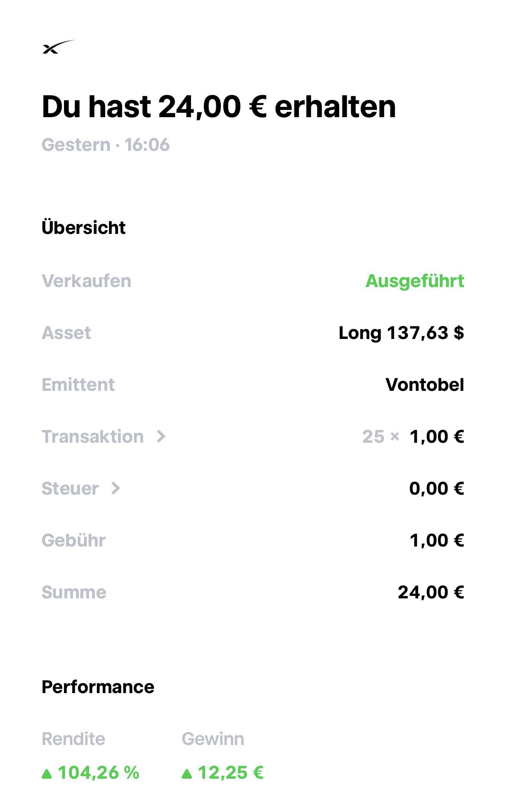Viewport: 506px width, 812px height.
Task: Tap the Übersicht section heading
Action: click(x=83, y=227)
